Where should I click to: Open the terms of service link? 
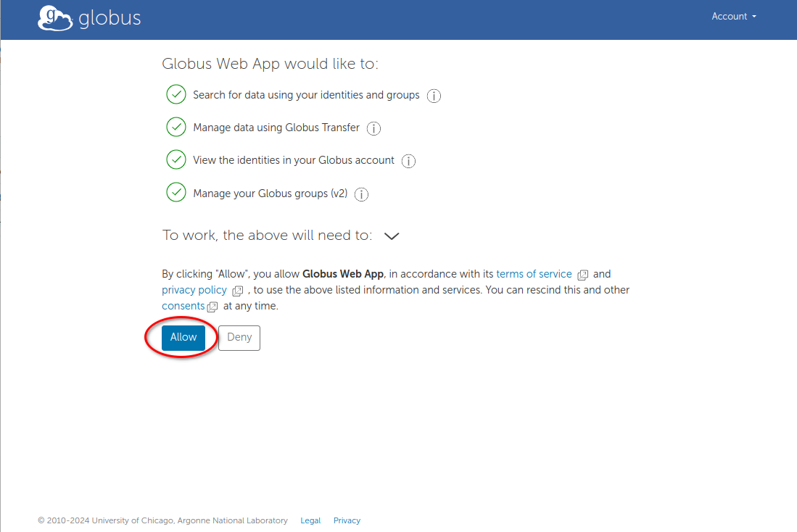click(x=534, y=274)
